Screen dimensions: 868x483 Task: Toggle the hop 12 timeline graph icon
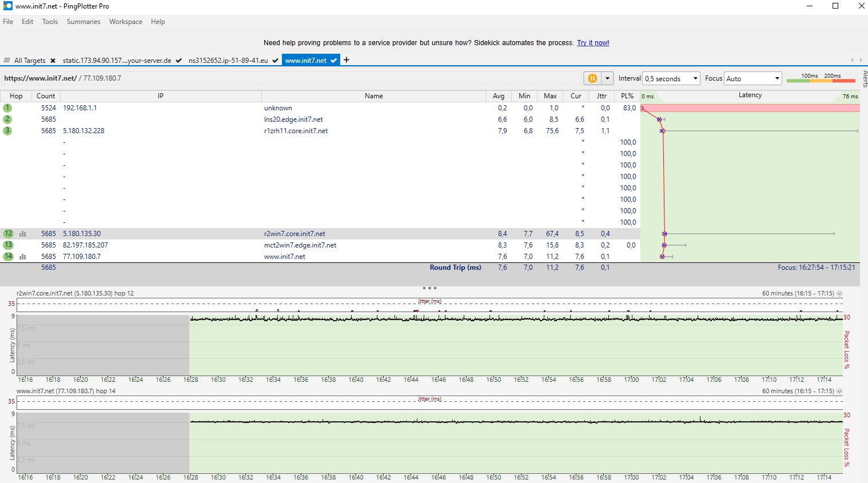[23, 234]
